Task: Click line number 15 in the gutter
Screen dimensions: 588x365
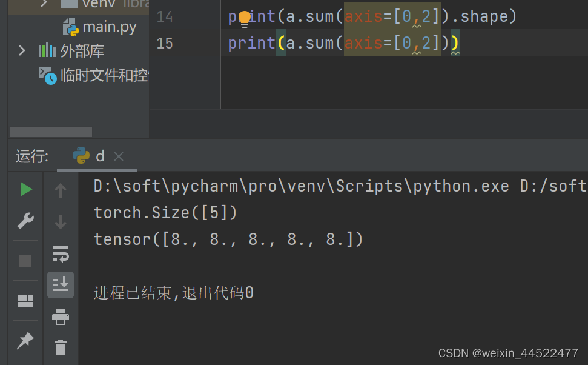Action: (x=165, y=43)
